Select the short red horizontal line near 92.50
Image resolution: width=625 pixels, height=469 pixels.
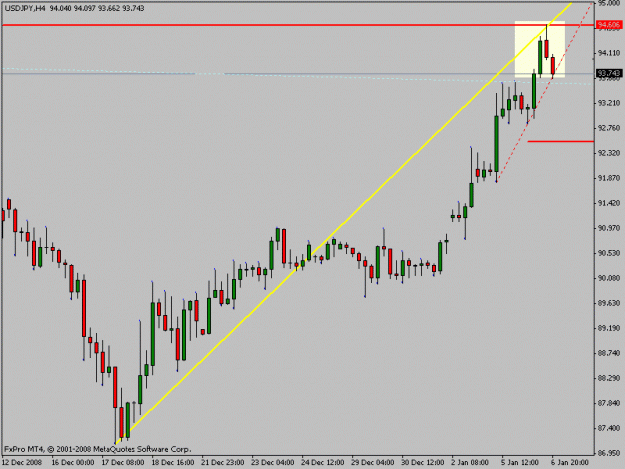(x=560, y=141)
